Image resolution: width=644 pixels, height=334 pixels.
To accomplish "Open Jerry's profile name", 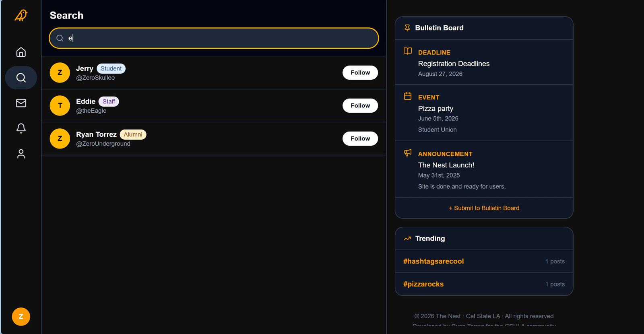I will [85, 68].
